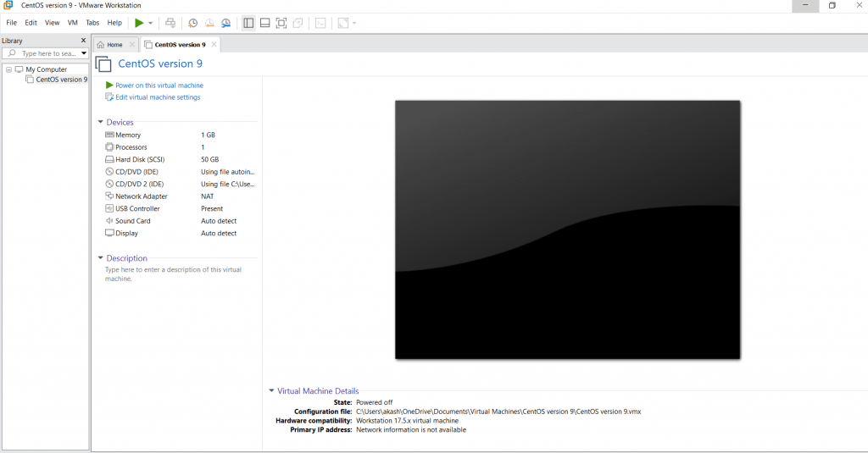
Task: Close the Library panel
Action: pos(84,41)
